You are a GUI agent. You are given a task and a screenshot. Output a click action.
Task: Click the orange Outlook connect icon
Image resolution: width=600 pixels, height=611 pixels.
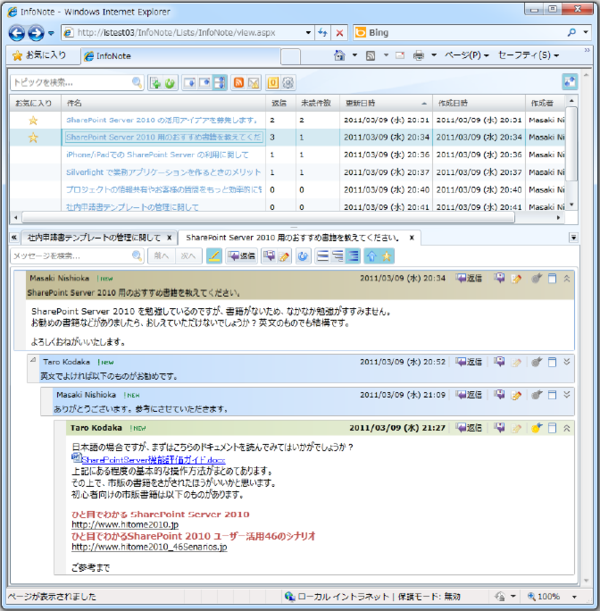[x=273, y=83]
